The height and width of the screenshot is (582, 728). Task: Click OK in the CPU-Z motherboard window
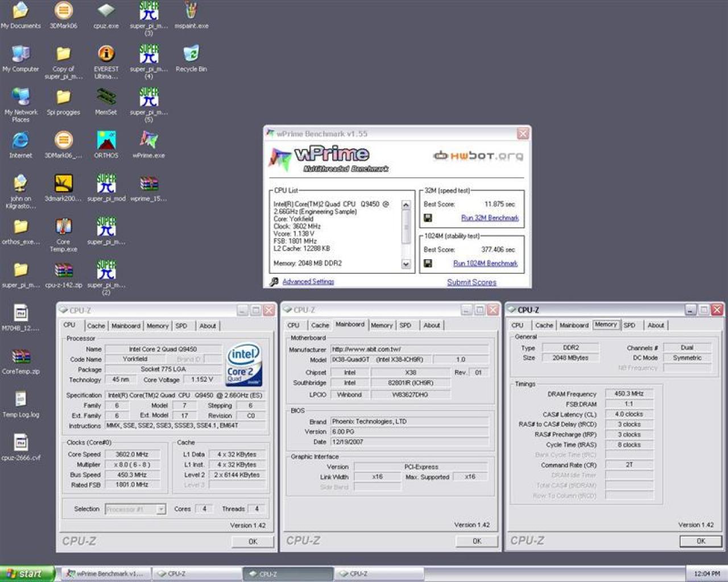point(477,541)
